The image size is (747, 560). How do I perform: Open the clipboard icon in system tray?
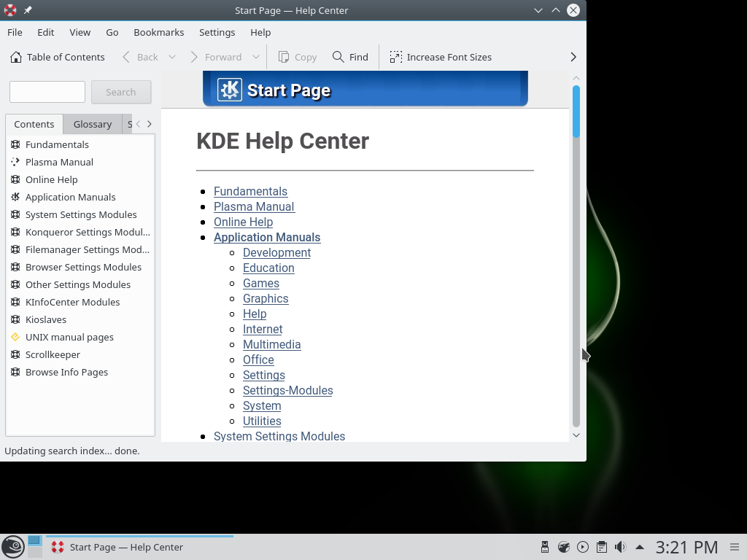point(602,547)
